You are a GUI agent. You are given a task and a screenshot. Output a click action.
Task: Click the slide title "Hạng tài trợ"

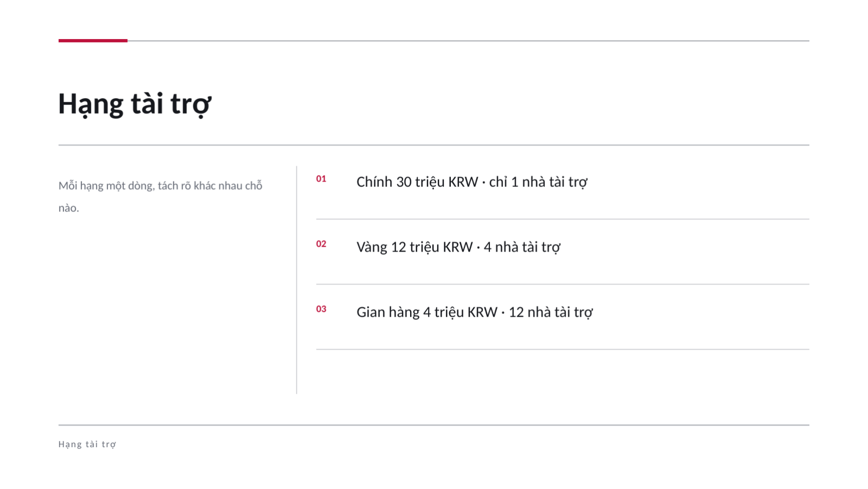coord(135,104)
